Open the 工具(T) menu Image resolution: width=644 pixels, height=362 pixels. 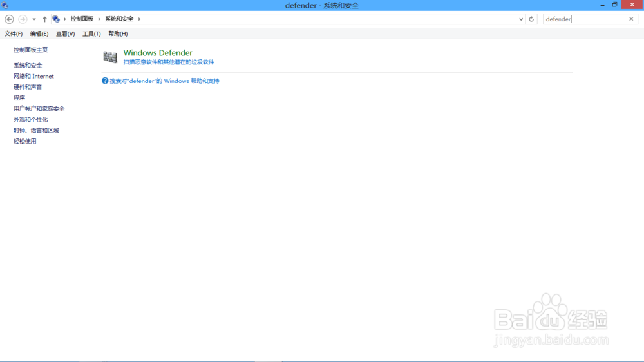91,33
